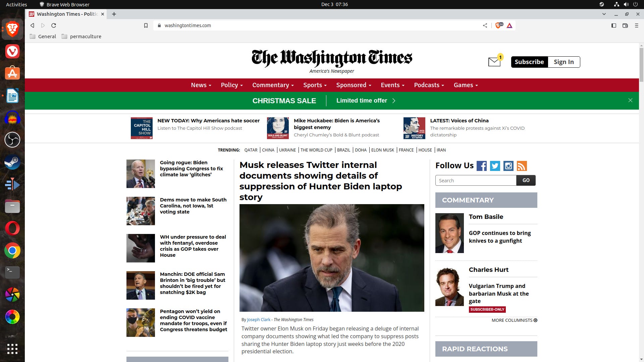
Task: Open 'Going rogue: Biden bypassing Congress' story
Action: coord(192,169)
